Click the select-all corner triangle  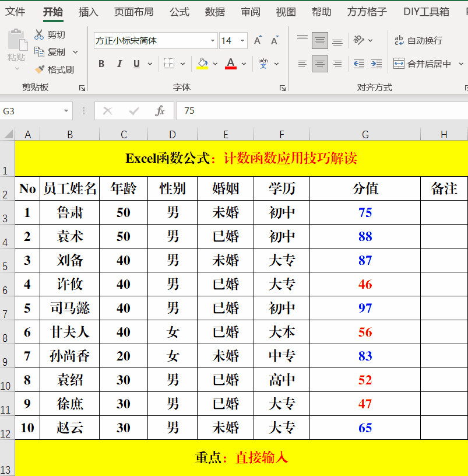tap(8, 134)
